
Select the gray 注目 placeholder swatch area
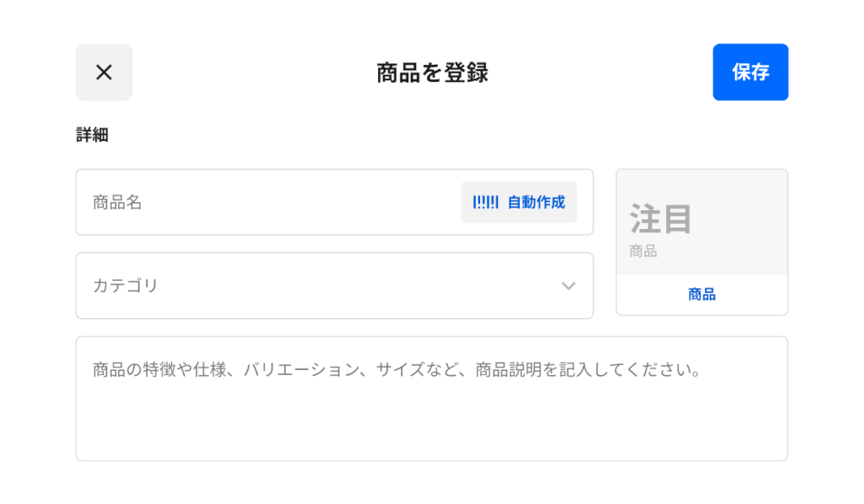click(701, 220)
